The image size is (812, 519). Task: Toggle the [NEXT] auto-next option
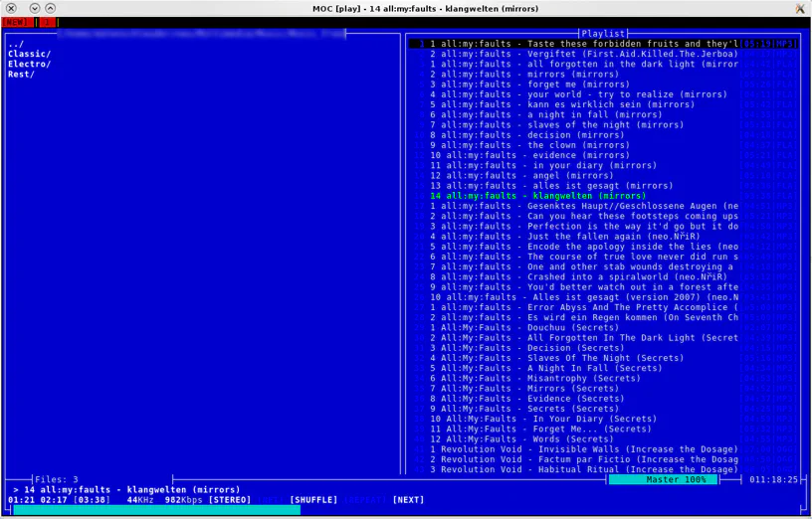(x=409, y=500)
